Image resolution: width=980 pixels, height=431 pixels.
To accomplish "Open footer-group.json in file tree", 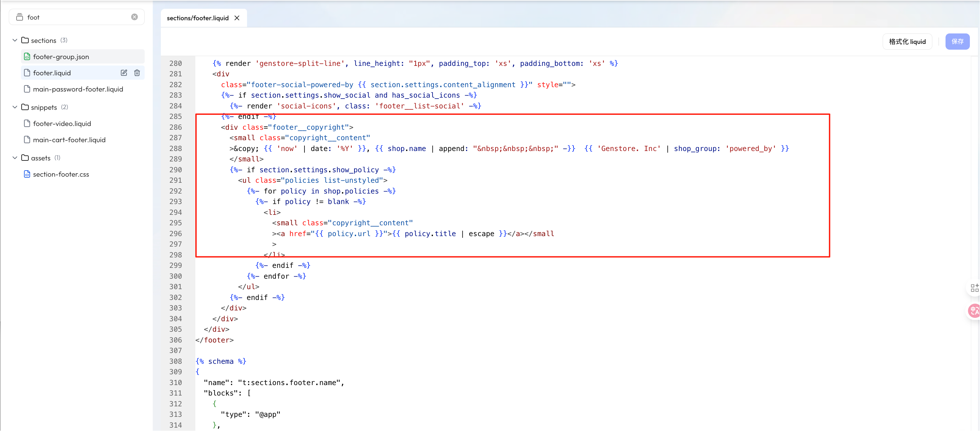I will point(82,57).
